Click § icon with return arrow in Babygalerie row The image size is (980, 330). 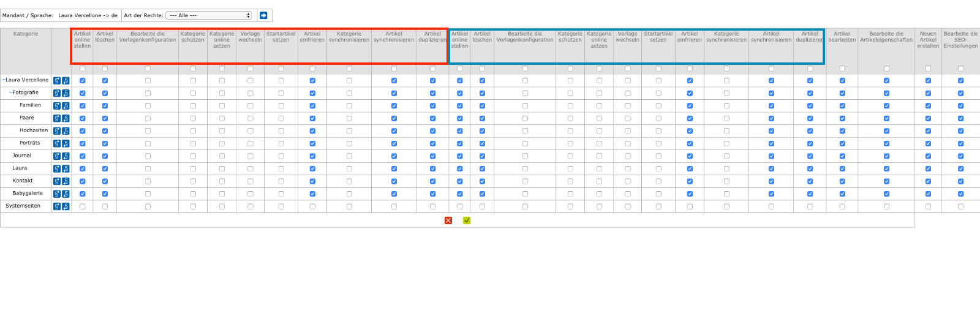[66, 193]
